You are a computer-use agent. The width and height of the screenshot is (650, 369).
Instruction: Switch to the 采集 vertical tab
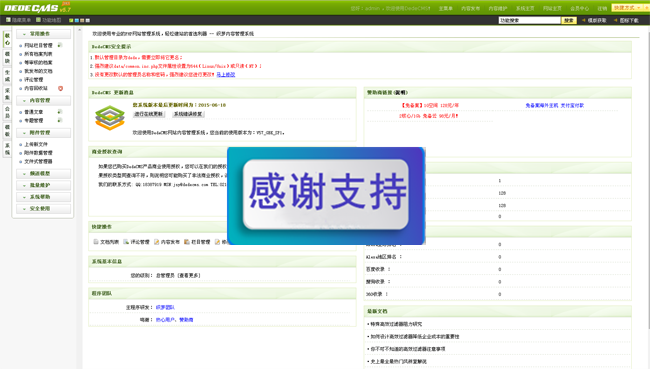(7, 94)
